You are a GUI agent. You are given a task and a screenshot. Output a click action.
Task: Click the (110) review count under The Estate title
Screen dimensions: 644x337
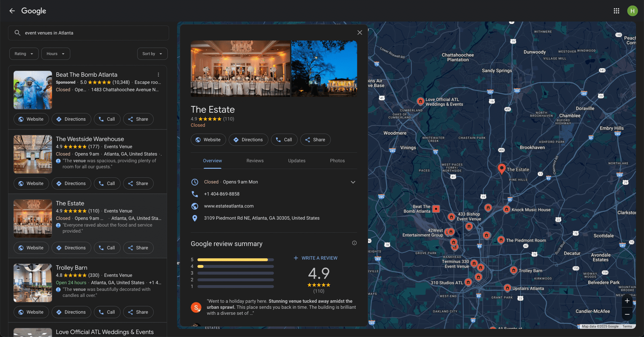pyautogui.click(x=229, y=119)
